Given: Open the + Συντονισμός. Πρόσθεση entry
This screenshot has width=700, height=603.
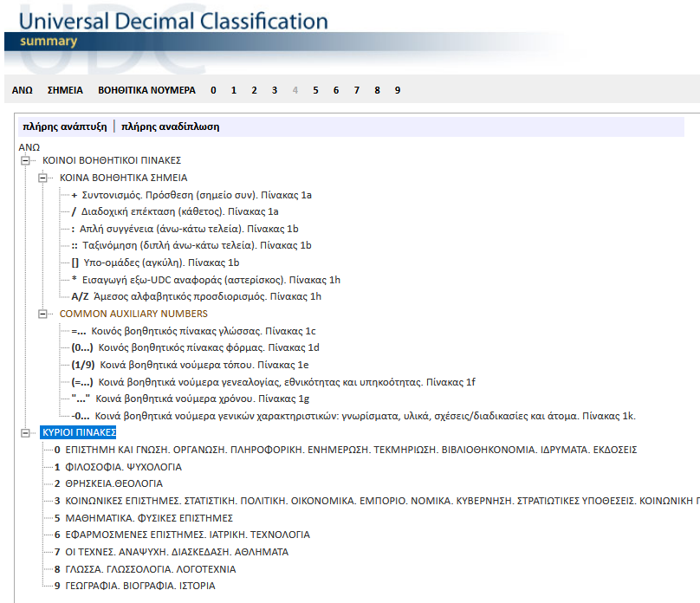Looking at the screenshot, I should 191,195.
